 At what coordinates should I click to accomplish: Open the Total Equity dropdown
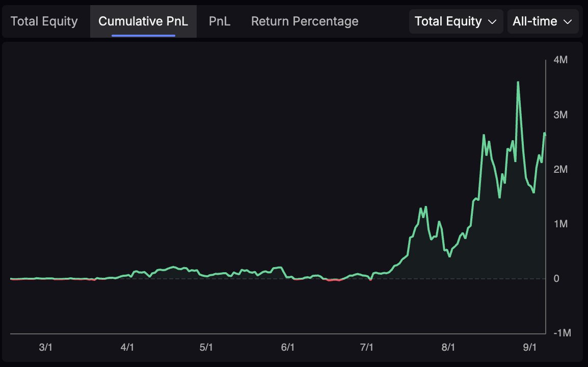pyautogui.click(x=456, y=21)
